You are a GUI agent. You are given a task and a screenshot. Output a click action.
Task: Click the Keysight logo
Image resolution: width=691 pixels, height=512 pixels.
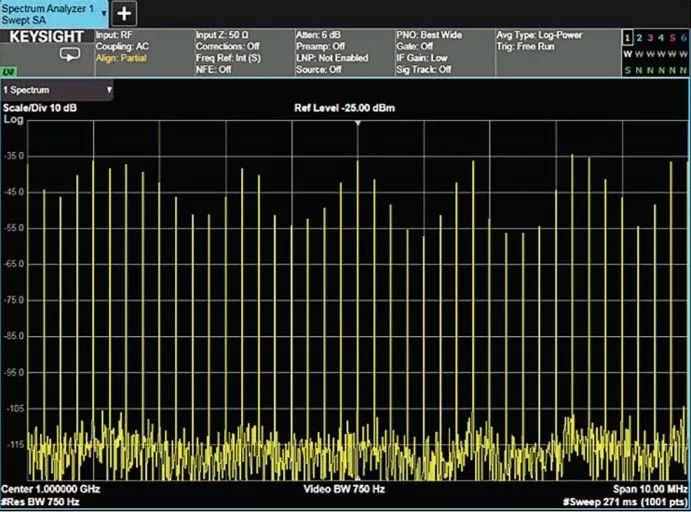pyautogui.click(x=47, y=36)
